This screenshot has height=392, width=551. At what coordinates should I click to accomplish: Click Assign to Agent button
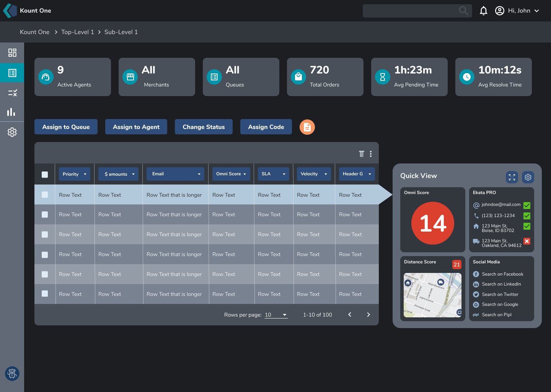pos(136,127)
